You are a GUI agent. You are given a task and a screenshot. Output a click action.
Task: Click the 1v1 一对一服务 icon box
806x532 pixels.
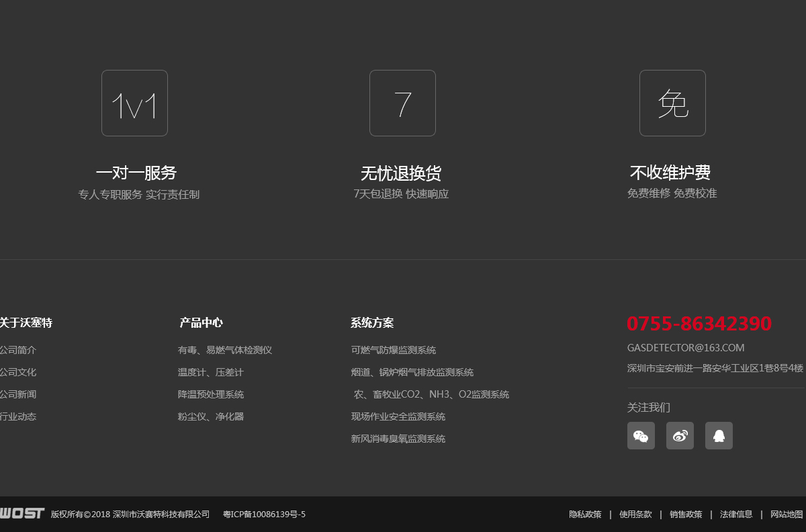tap(134, 103)
